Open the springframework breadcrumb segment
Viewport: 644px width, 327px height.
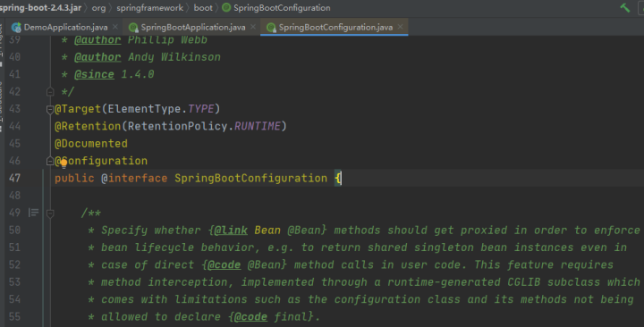pyautogui.click(x=150, y=8)
